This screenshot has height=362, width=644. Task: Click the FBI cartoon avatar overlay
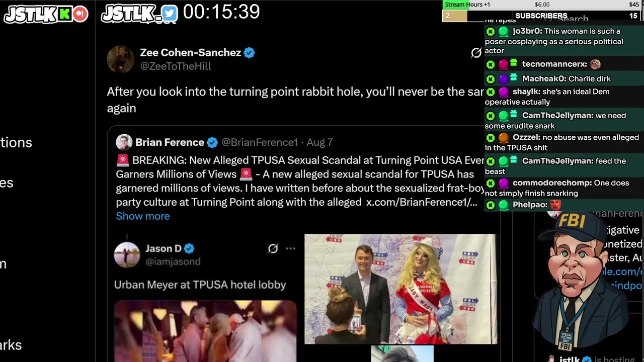(580, 280)
